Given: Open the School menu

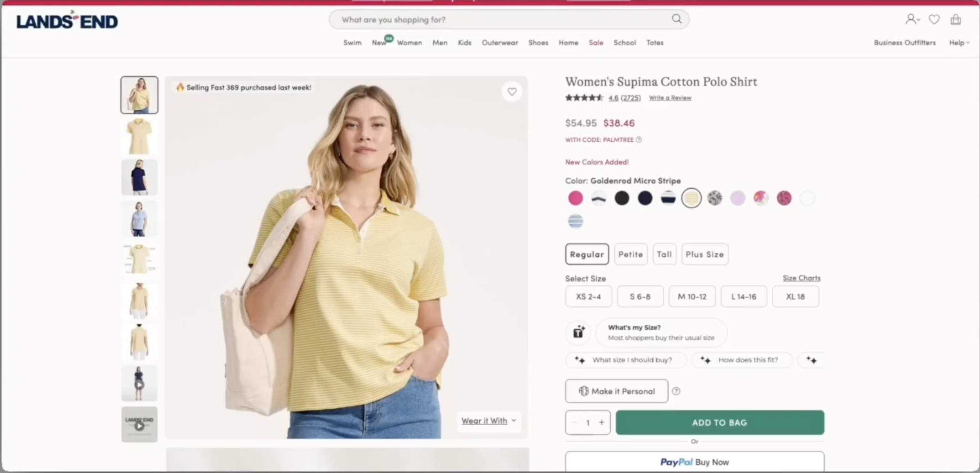Looking at the screenshot, I should click(x=625, y=43).
